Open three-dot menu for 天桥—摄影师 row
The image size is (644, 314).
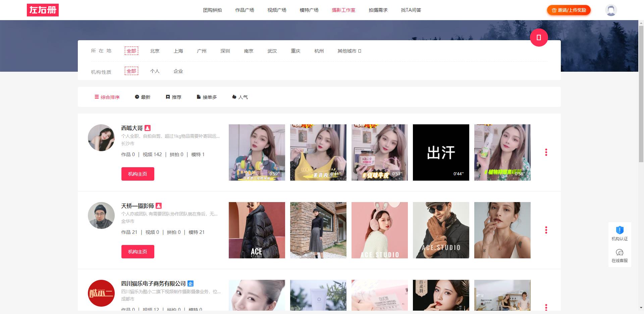546,230
